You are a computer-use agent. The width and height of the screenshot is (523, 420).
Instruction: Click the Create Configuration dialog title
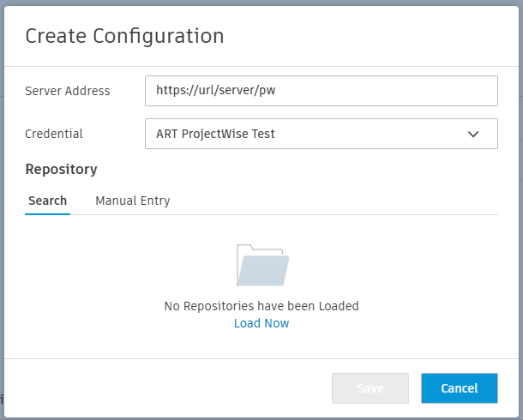point(124,36)
